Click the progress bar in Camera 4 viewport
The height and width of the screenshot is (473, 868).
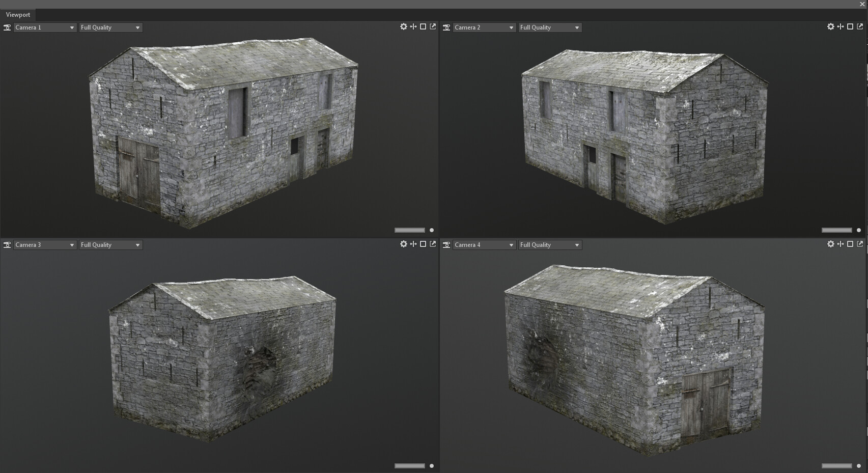click(x=836, y=465)
